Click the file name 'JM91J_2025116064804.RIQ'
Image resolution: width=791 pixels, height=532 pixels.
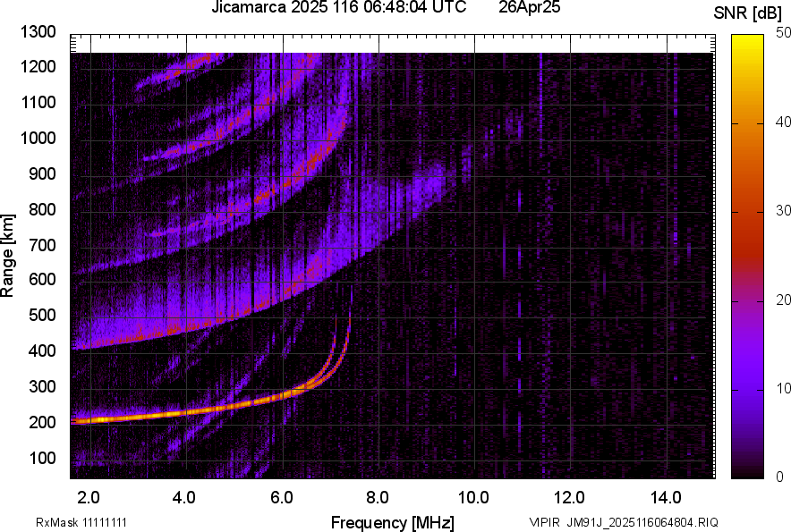pos(642,522)
